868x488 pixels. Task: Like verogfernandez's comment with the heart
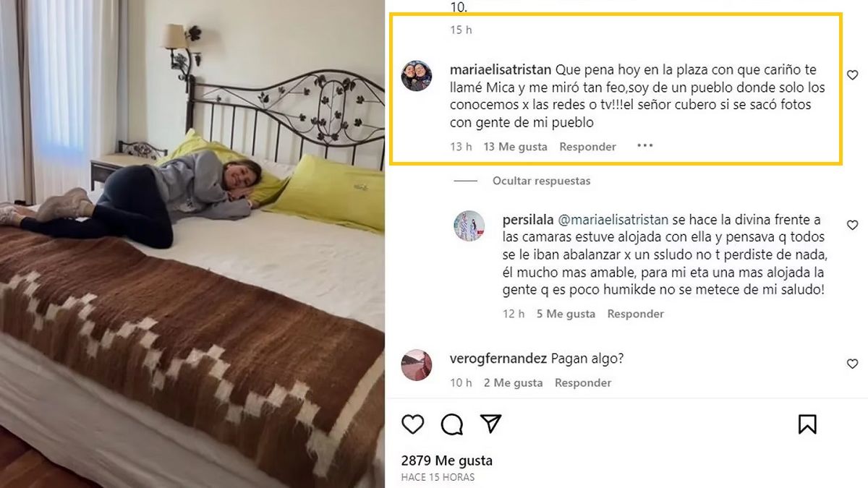tap(853, 364)
